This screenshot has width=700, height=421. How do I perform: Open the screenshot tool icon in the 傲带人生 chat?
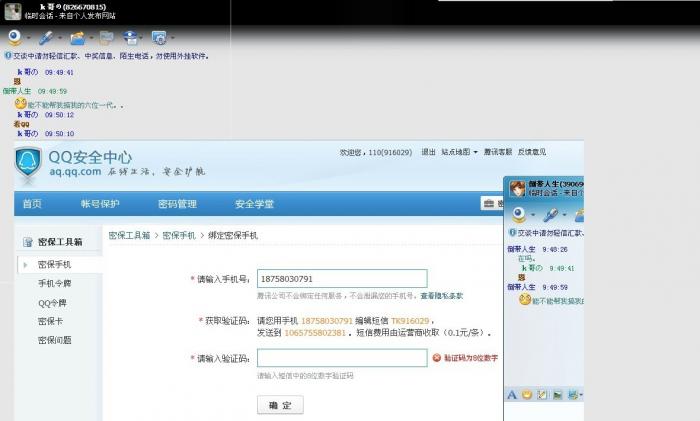click(572, 395)
